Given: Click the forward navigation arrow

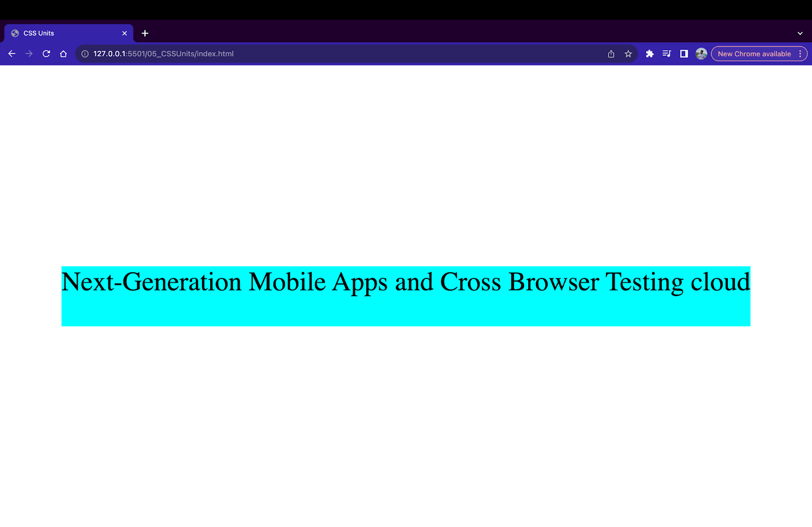Looking at the screenshot, I should coord(29,53).
